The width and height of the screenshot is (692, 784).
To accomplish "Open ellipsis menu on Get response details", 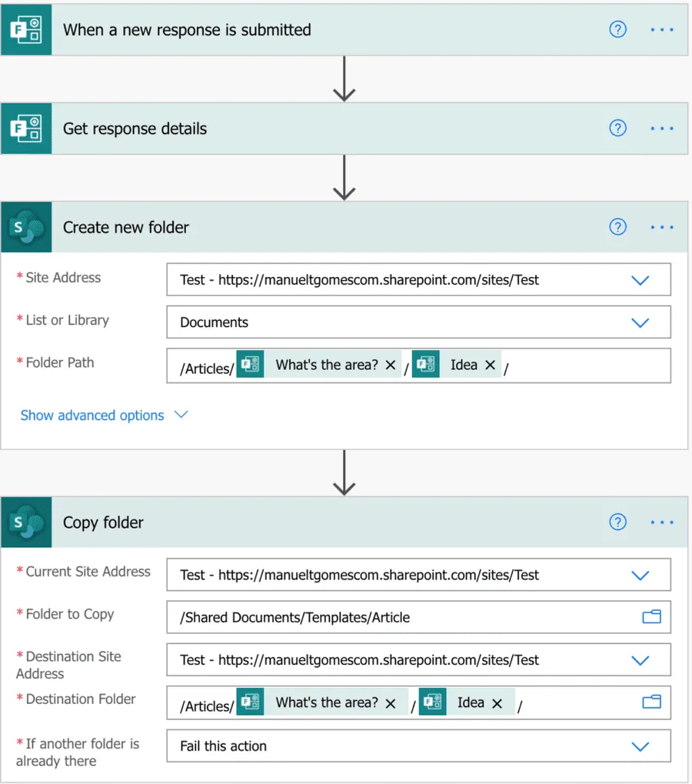I will [661, 128].
